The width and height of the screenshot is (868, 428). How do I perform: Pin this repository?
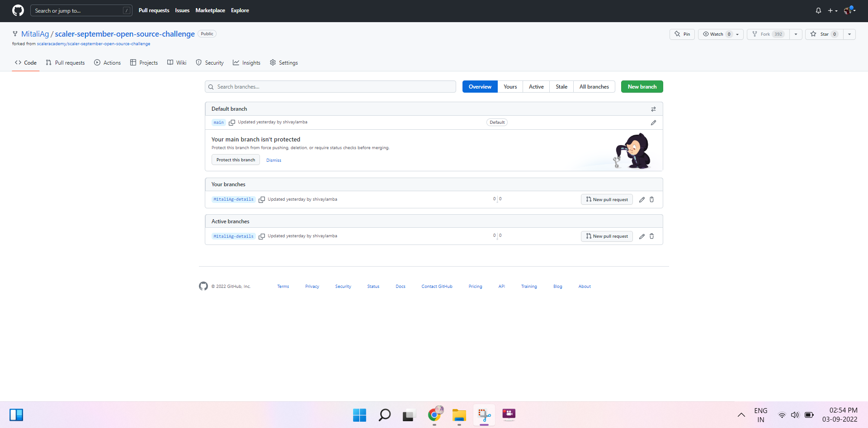(x=682, y=34)
